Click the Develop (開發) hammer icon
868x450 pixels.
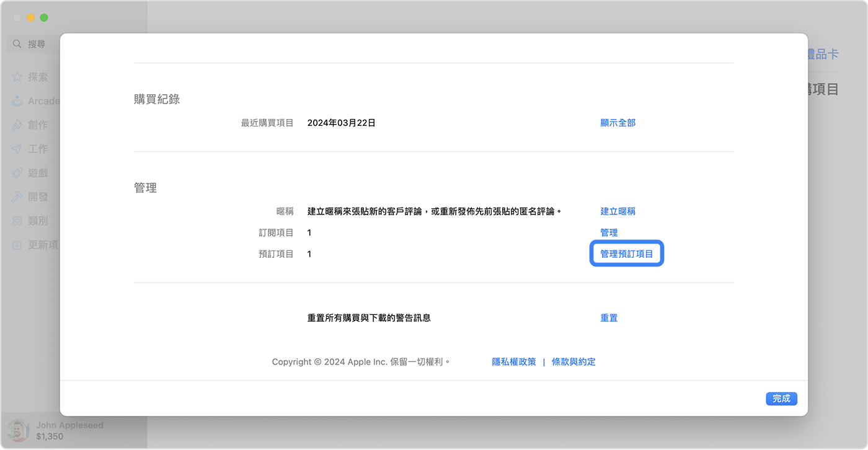point(17,196)
